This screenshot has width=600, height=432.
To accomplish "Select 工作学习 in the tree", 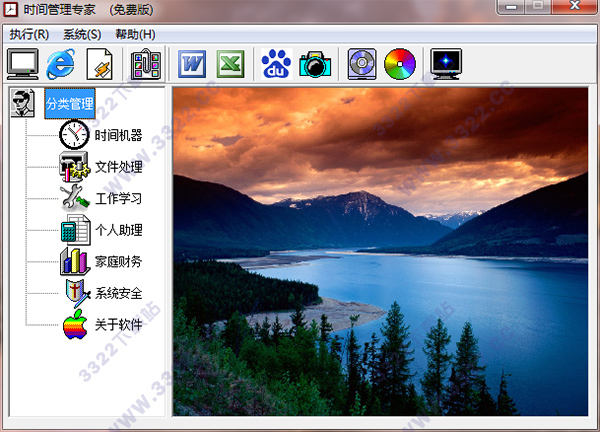I will (119, 199).
